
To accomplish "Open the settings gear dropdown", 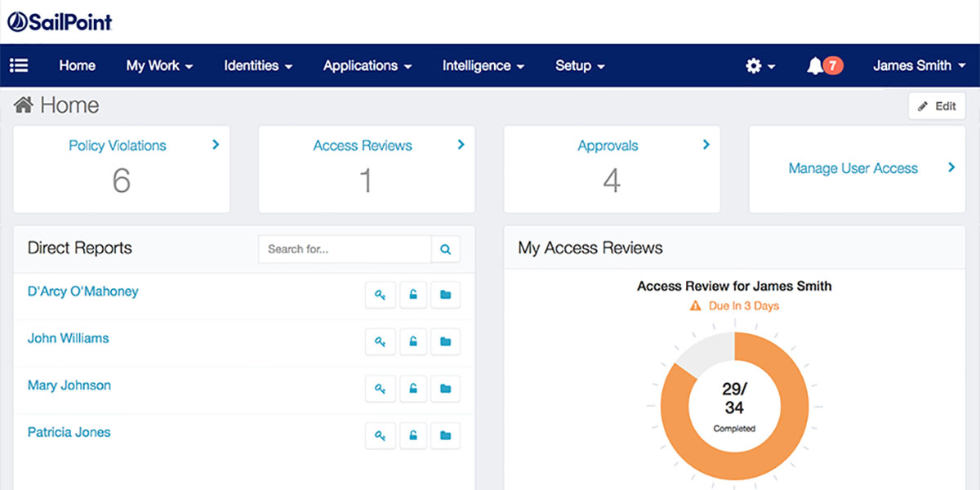I will pyautogui.click(x=759, y=65).
